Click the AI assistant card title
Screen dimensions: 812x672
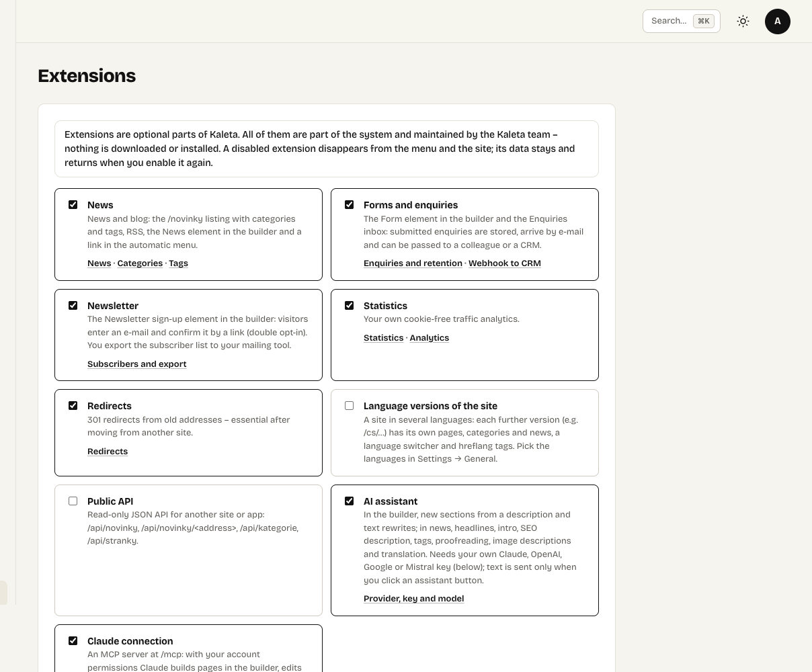391,501
